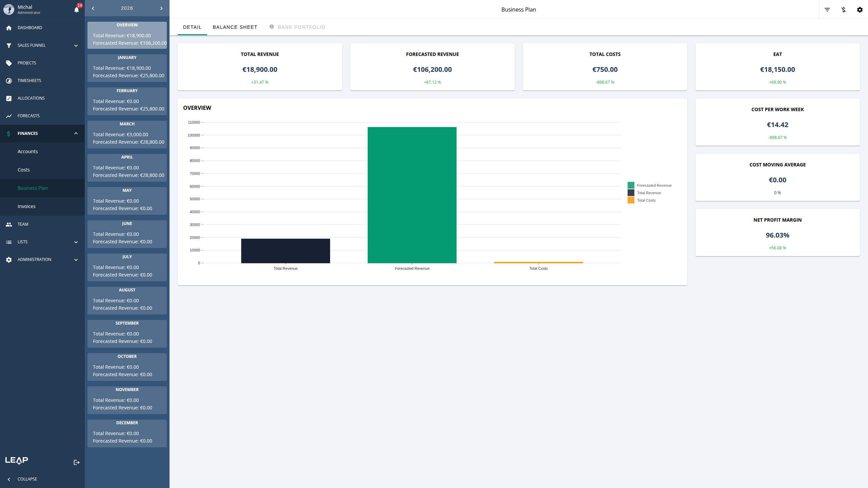Collapse the Finances section
The width and height of the screenshot is (868, 488).
[x=76, y=134]
